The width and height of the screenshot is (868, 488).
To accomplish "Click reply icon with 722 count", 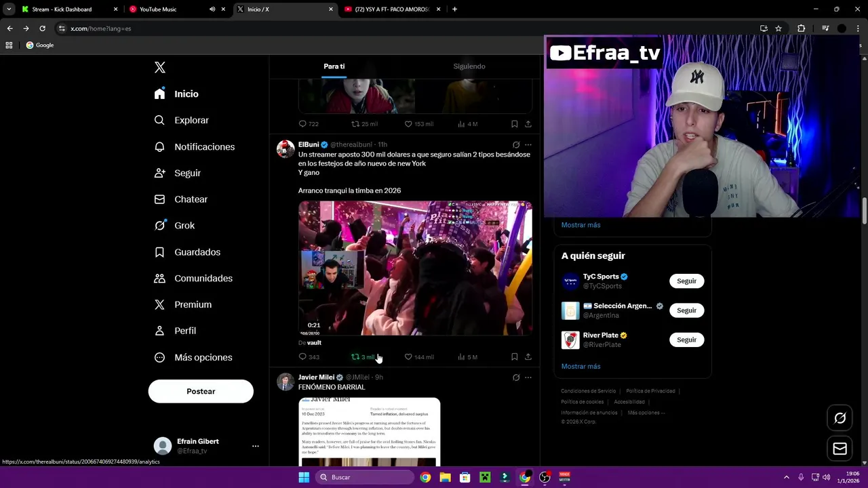I will coord(302,124).
